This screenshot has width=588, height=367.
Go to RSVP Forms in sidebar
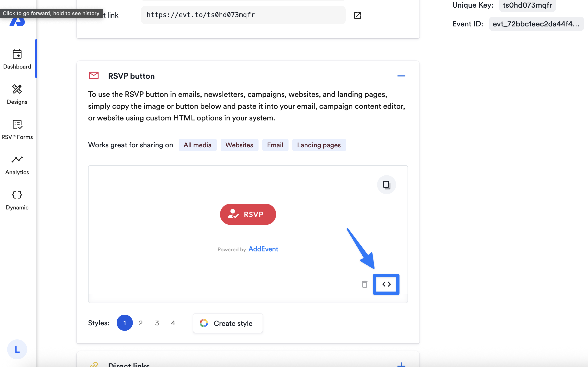17,129
